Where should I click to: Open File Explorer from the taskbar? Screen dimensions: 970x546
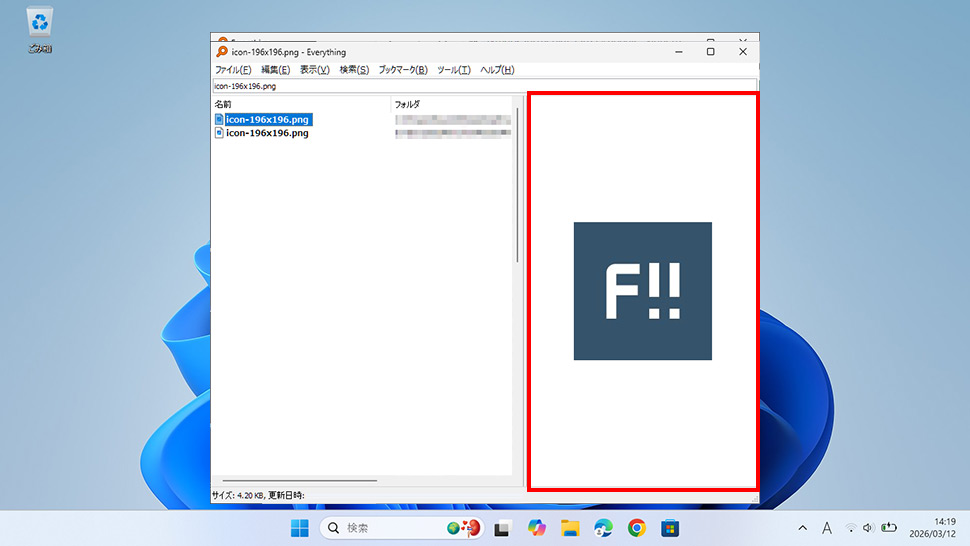coord(570,528)
